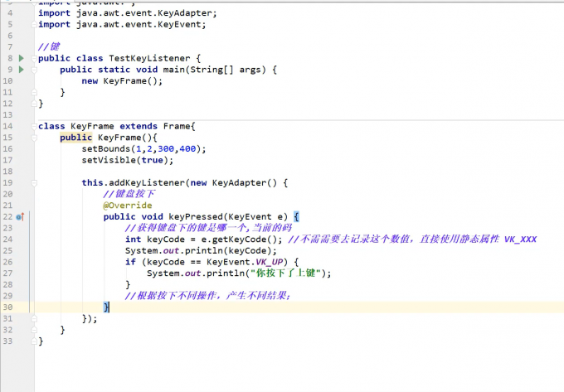Collapse the KeyFrame class fold marker on line 14

pyautogui.click(x=33, y=126)
